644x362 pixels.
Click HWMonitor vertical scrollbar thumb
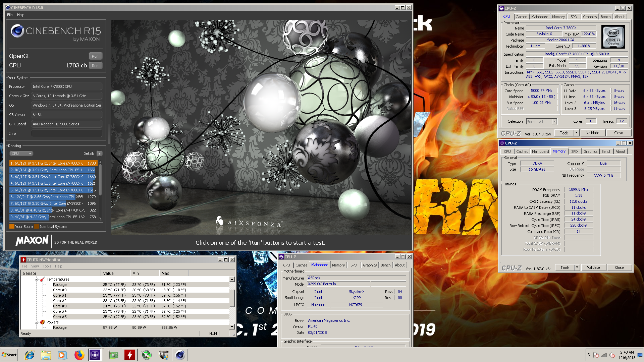click(232, 298)
